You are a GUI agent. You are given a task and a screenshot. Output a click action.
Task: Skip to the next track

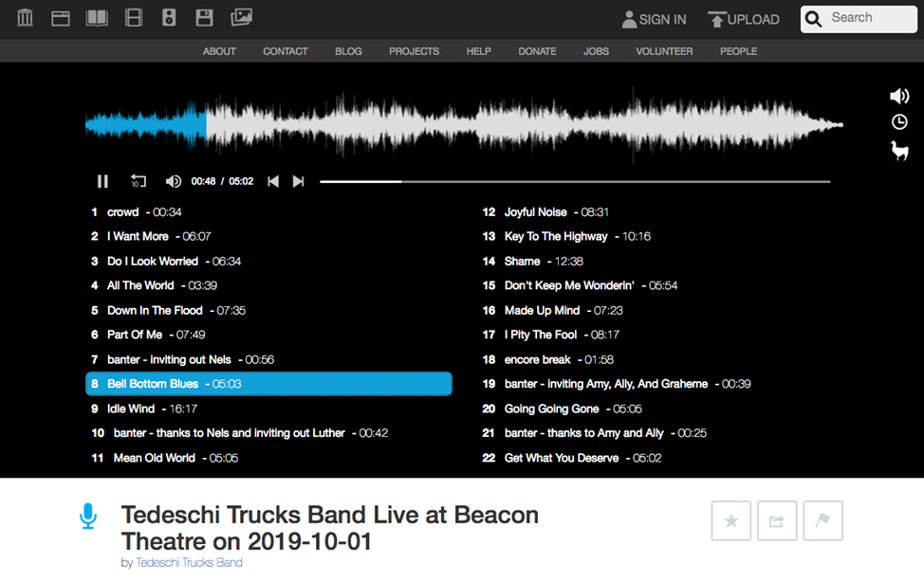pyautogui.click(x=298, y=181)
